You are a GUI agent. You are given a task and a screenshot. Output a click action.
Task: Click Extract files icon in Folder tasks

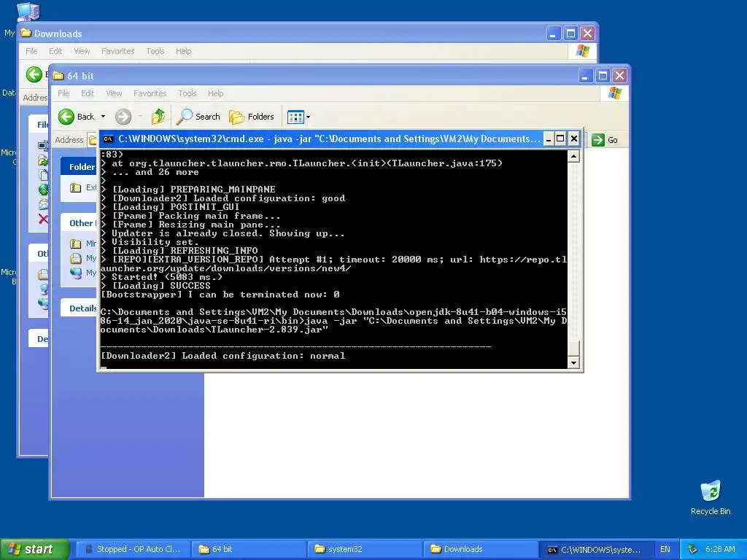click(75, 187)
